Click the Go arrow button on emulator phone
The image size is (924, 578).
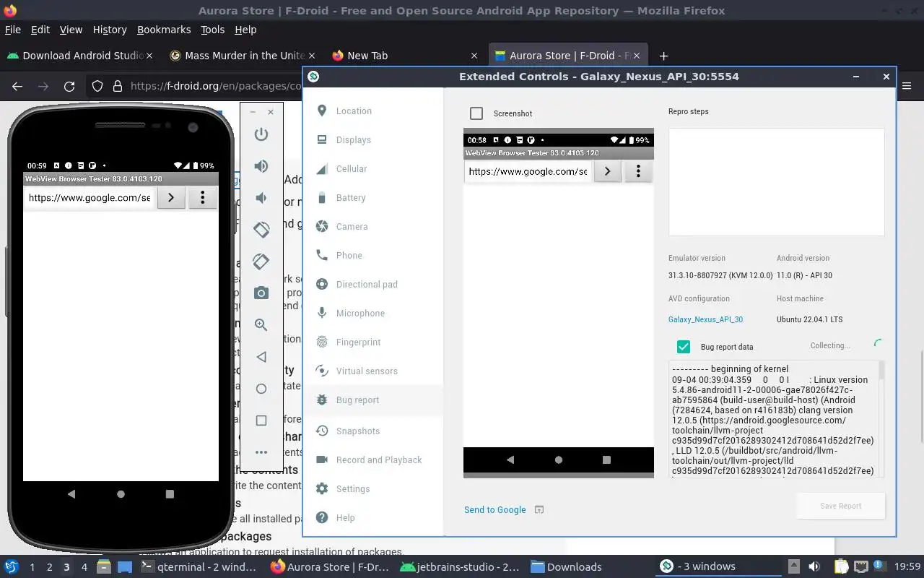pyautogui.click(x=171, y=198)
